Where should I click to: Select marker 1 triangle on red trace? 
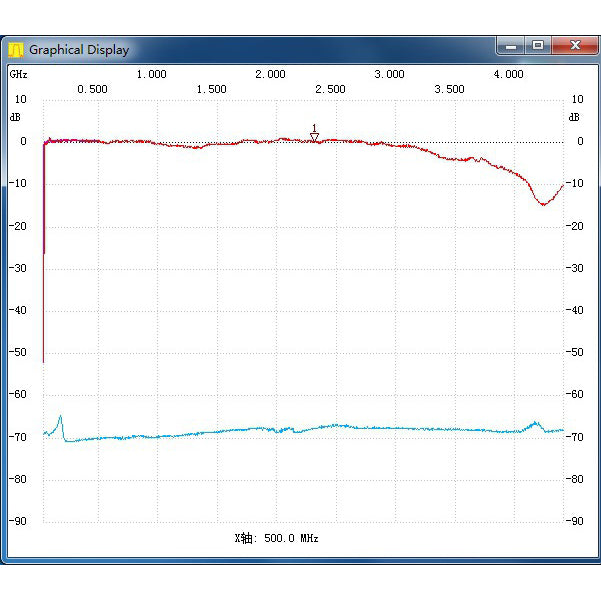(314, 137)
